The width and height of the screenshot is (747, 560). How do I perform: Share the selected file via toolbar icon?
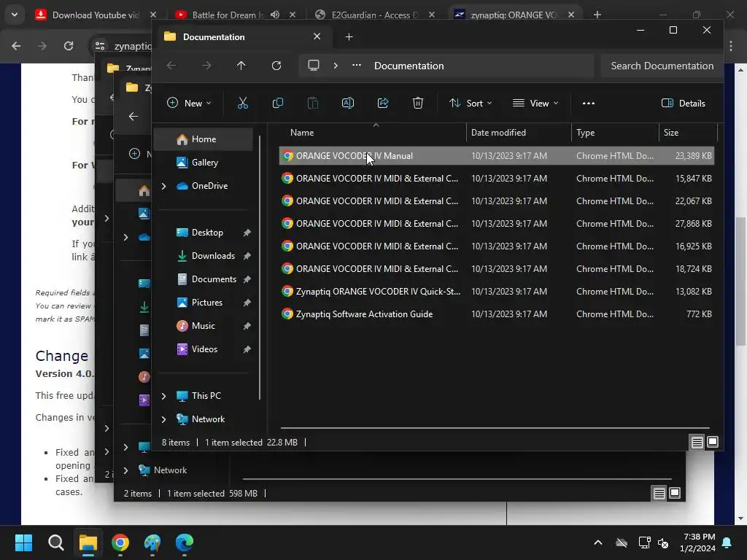click(x=383, y=103)
